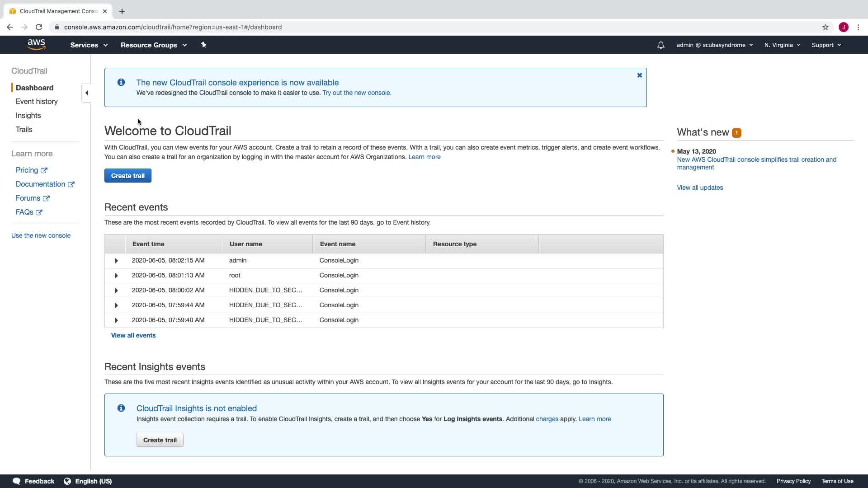Click the View all events link
Image resolution: width=868 pixels, height=488 pixels.
click(133, 335)
